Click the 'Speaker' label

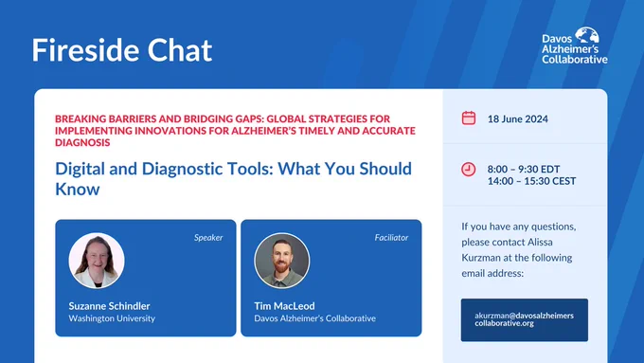click(208, 238)
